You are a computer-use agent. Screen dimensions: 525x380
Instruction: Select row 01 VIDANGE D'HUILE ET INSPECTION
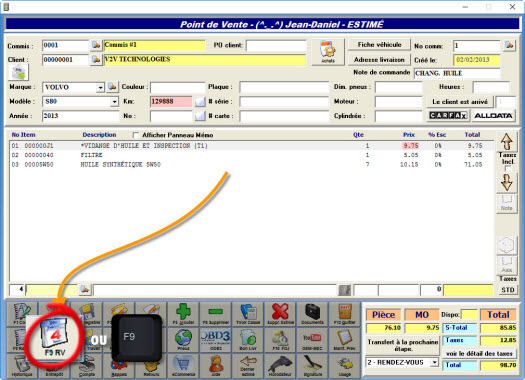point(251,146)
